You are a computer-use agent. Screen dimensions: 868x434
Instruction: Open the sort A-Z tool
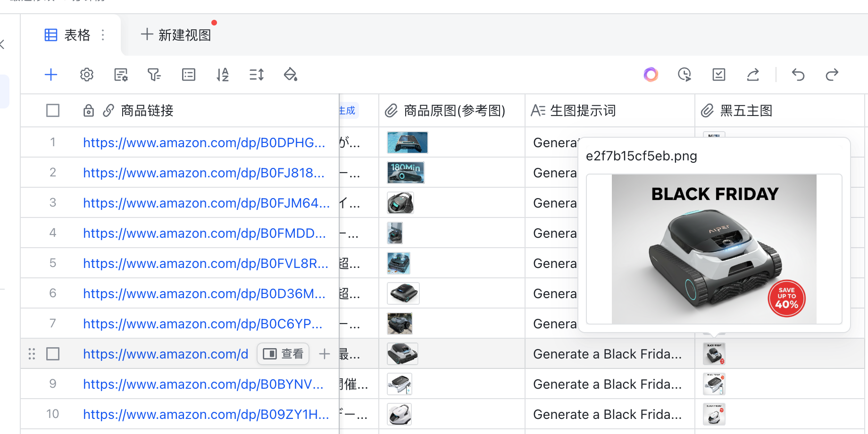(223, 75)
